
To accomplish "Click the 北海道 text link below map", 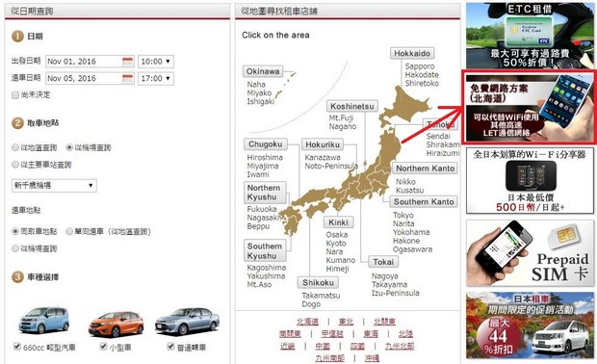I will pos(307,322).
